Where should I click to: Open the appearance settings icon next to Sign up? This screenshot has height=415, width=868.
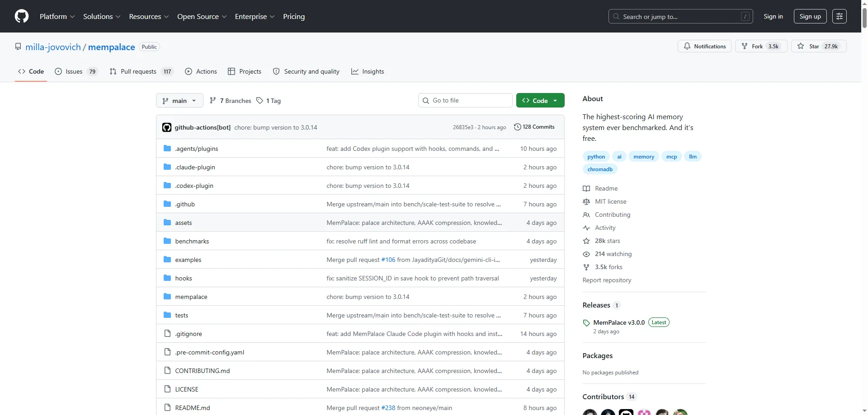[840, 16]
